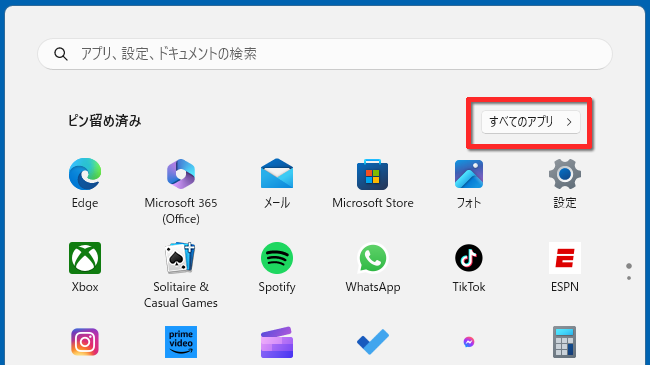Launch the Xbox app
This screenshot has height=365, width=650.
(85, 258)
